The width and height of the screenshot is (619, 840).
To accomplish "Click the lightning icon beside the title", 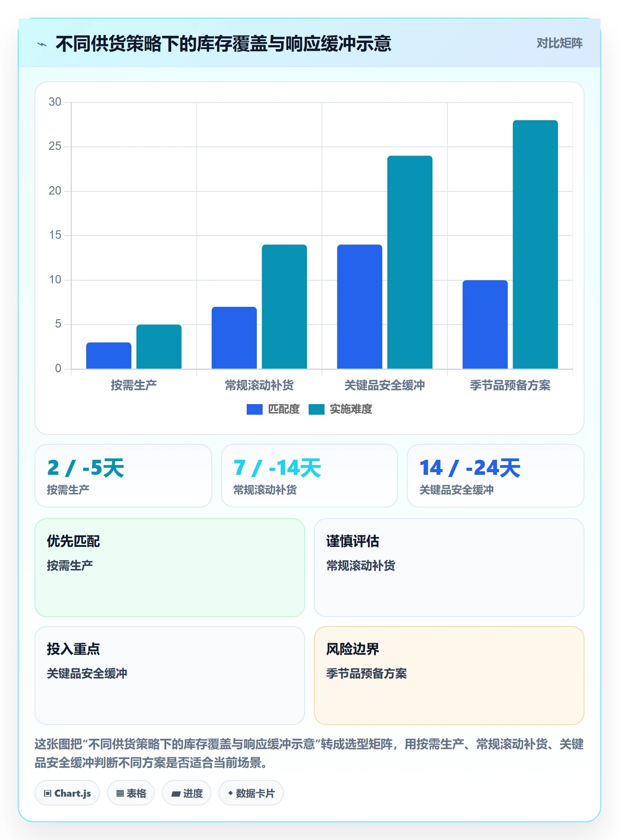I will (x=42, y=44).
